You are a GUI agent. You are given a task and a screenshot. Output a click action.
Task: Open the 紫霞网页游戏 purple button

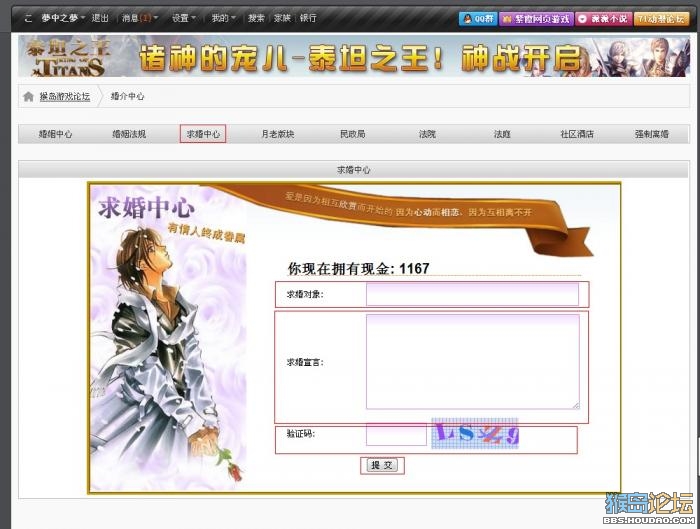click(536, 19)
